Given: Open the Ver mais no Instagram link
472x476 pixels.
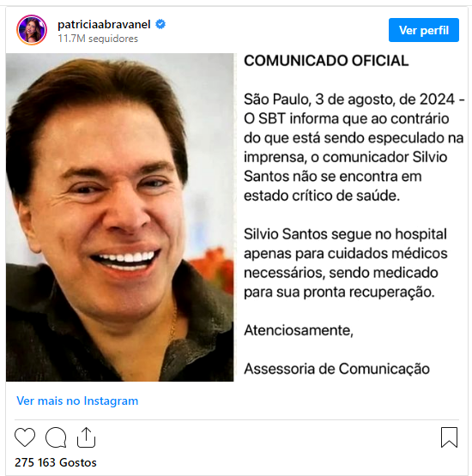Looking at the screenshot, I should point(77,401).
